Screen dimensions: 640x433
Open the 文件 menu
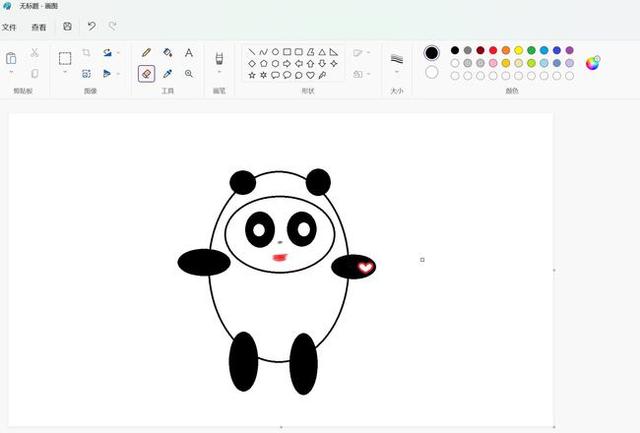pyautogui.click(x=9, y=27)
